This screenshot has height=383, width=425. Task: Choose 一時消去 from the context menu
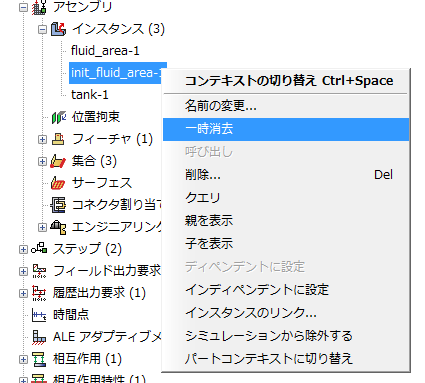(286, 129)
